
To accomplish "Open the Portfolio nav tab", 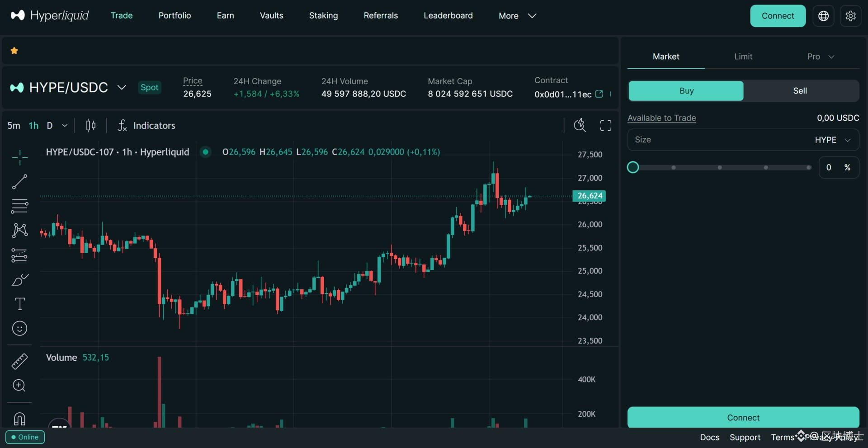I will tap(175, 15).
